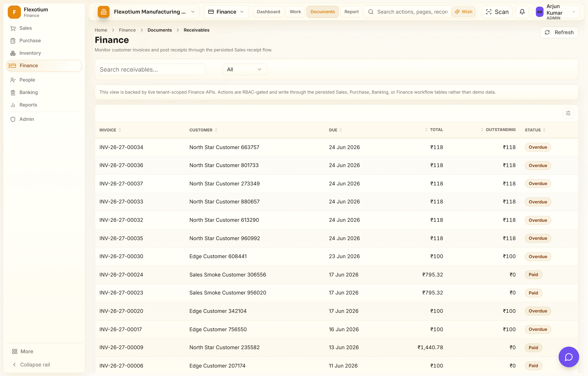The height and width of the screenshot is (376, 588).
Task: Open Banking in the sidebar
Action: [x=44, y=92]
